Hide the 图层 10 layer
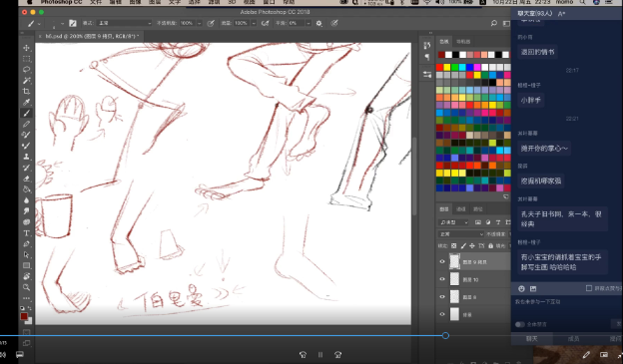This screenshot has width=623, height=364. pos(442,279)
